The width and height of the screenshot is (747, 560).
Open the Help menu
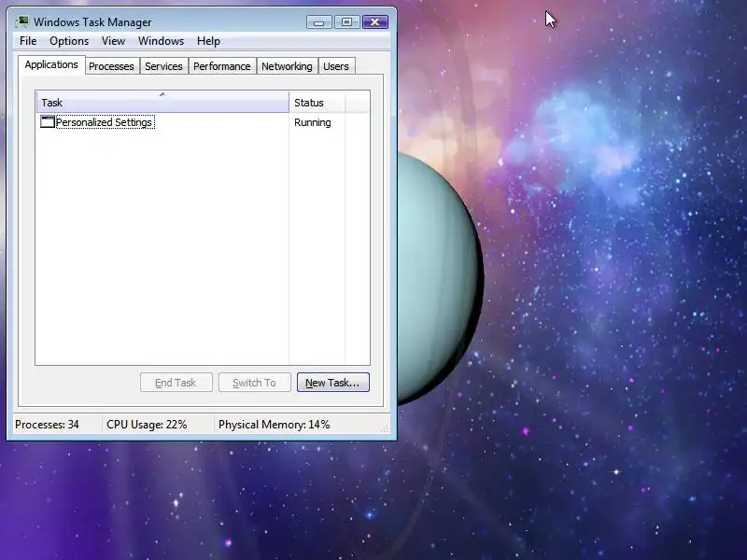[208, 41]
